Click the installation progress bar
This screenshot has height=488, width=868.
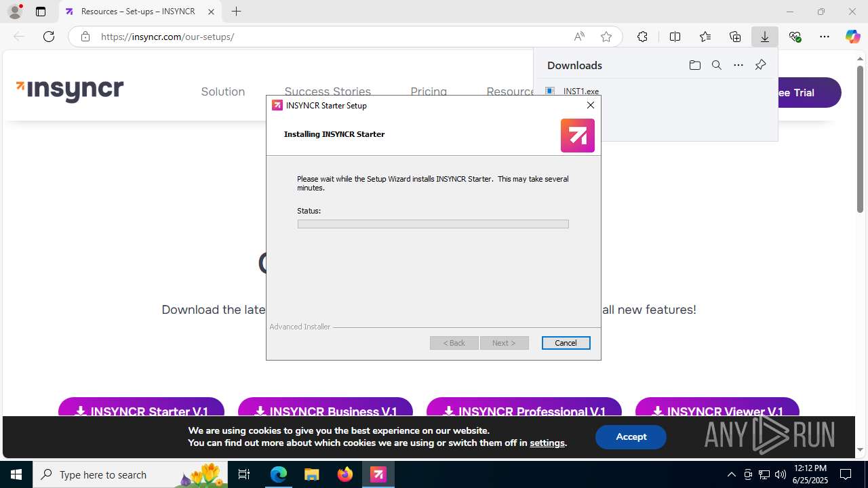pos(433,224)
